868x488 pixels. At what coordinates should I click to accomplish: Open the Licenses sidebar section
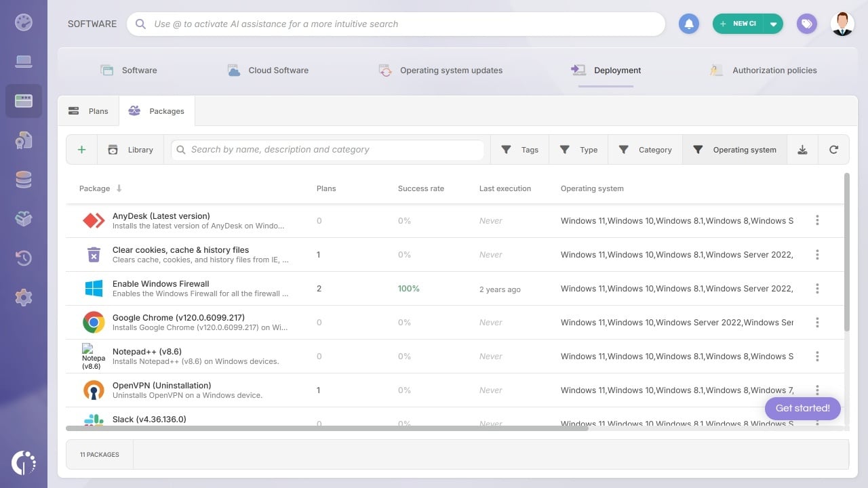24,140
